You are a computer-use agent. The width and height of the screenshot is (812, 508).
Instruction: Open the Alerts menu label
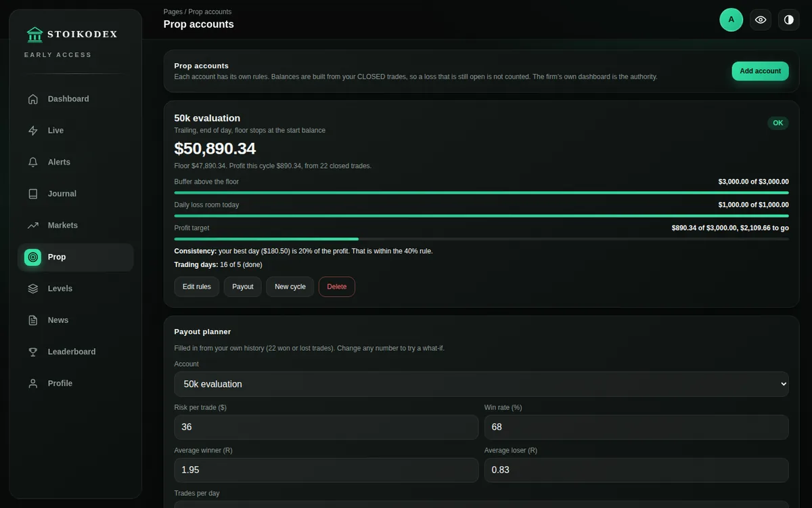(59, 162)
